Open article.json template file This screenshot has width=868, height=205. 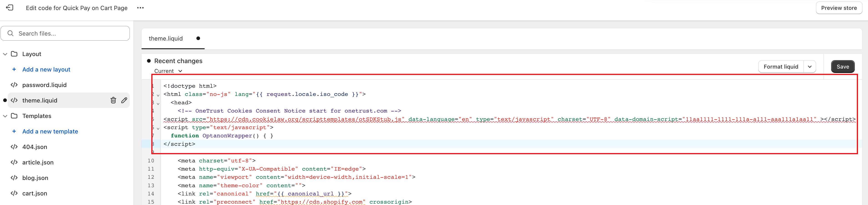click(38, 162)
